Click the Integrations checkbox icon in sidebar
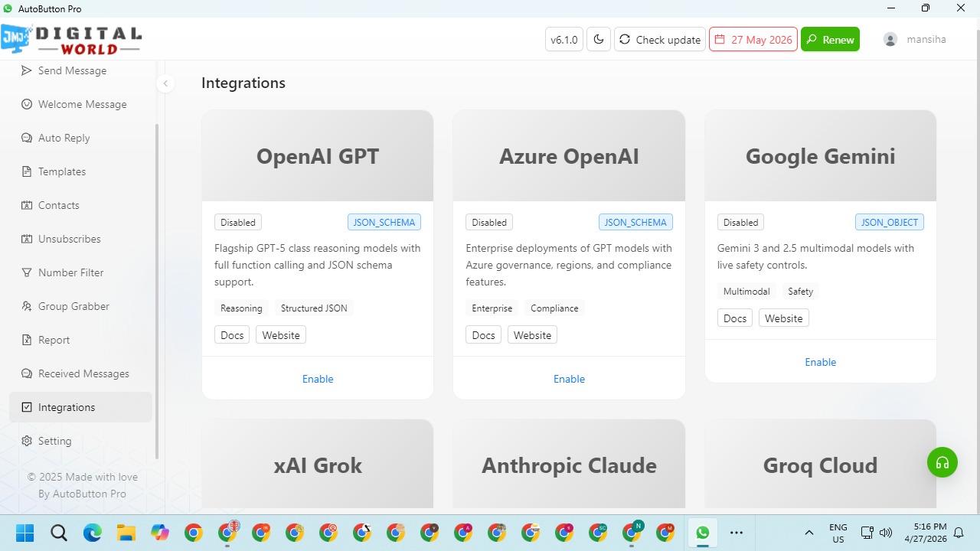 tap(27, 407)
